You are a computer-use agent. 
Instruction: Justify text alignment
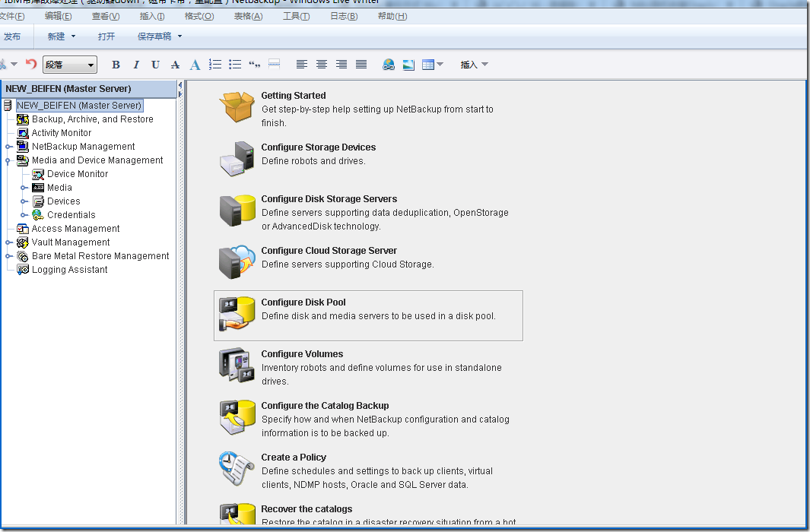[361, 65]
